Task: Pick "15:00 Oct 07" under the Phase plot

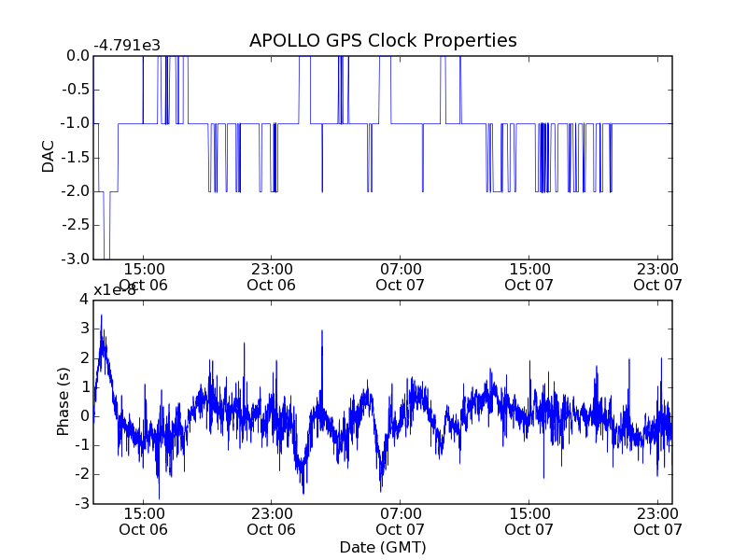Action: pyautogui.click(x=529, y=522)
